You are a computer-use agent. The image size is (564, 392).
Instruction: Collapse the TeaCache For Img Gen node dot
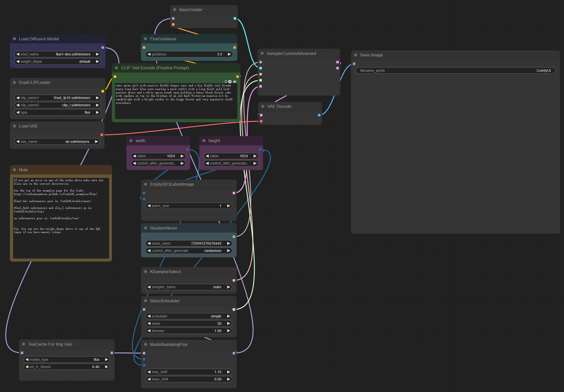(24, 344)
